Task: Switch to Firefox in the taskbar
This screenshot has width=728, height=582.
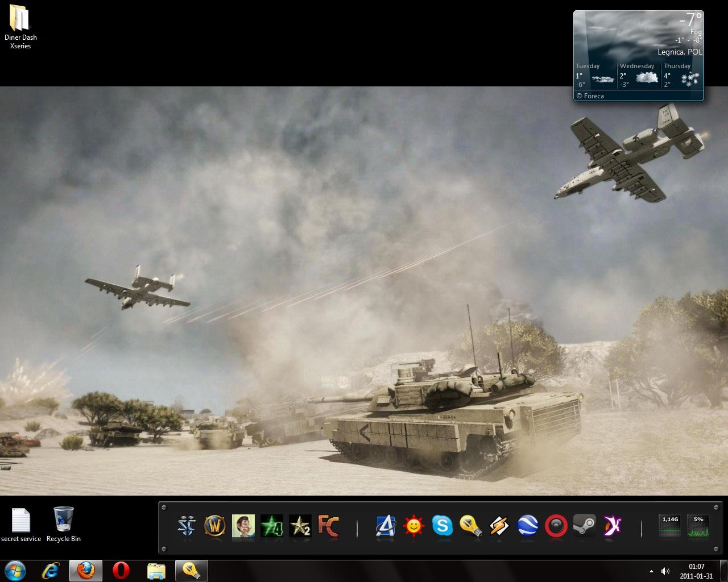Action: pyautogui.click(x=86, y=571)
